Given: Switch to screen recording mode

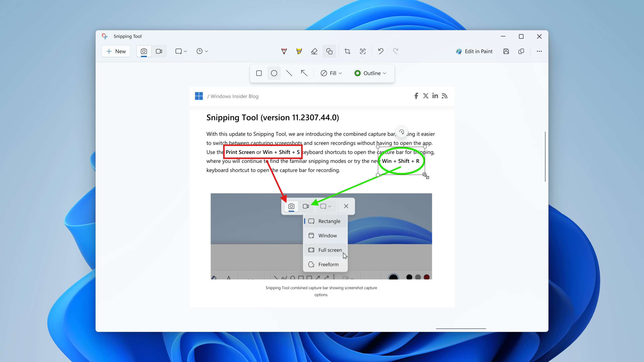Looking at the screenshot, I should [x=159, y=51].
